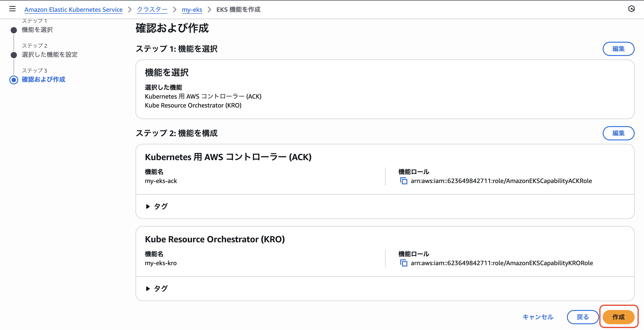Click the 戻る button
The image size is (644, 330).
(583, 317)
